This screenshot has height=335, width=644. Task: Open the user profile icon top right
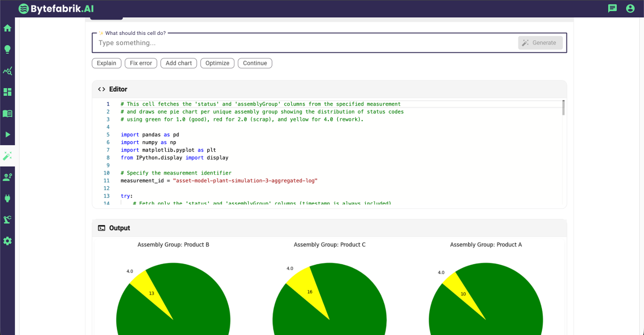(630, 9)
